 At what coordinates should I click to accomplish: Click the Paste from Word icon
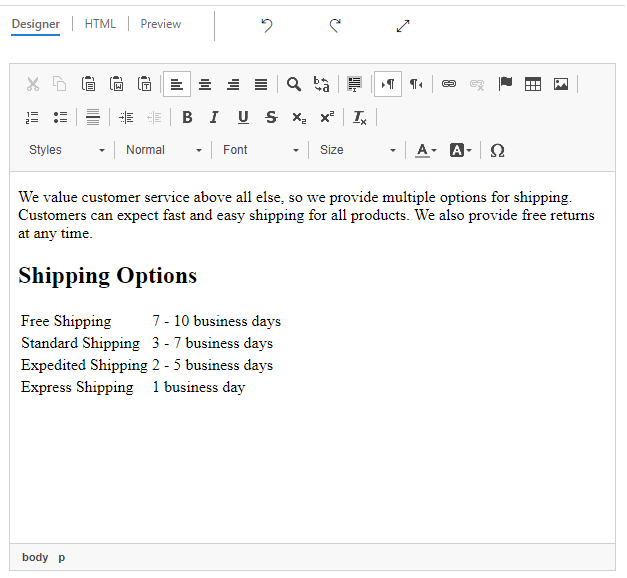(x=116, y=84)
